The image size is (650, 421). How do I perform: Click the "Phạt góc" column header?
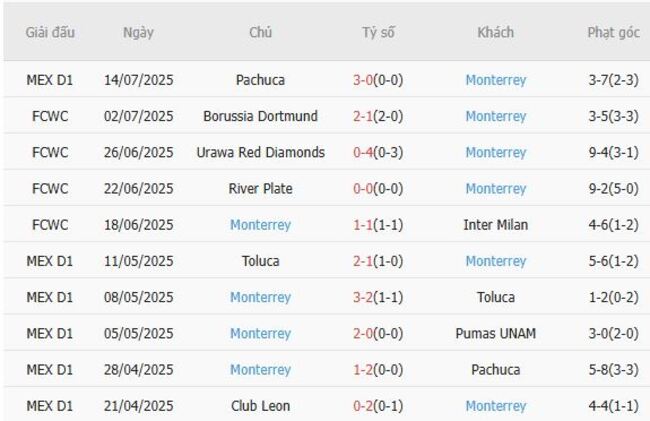tap(613, 32)
